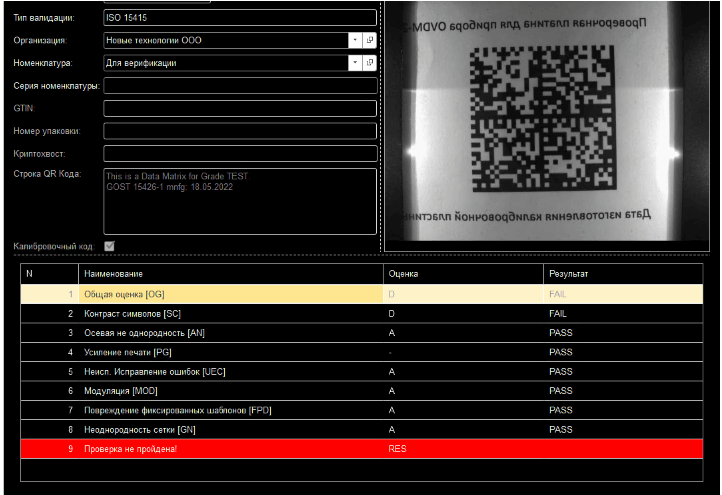Image resolution: width=722 pixels, height=495 pixels.
Task: Select row Повреждение фиксированных шаблонов [FPD]
Action: click(361, 410)
